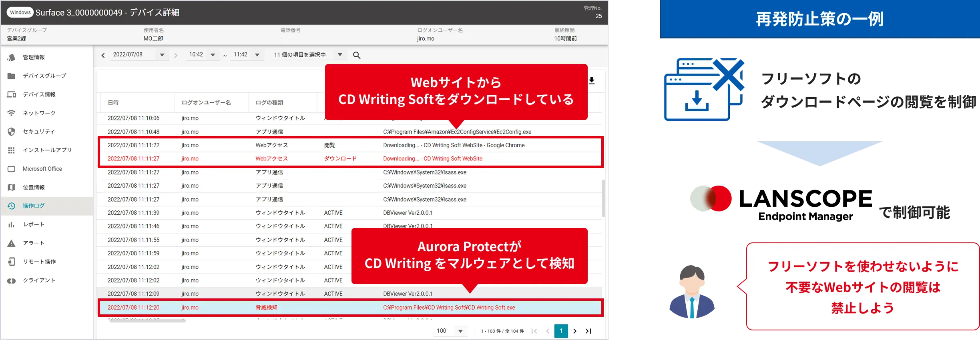The image size is (980, 340).
Task: Change the 100 rows-per-page dropdown
Action: click(x=460, y=331)
